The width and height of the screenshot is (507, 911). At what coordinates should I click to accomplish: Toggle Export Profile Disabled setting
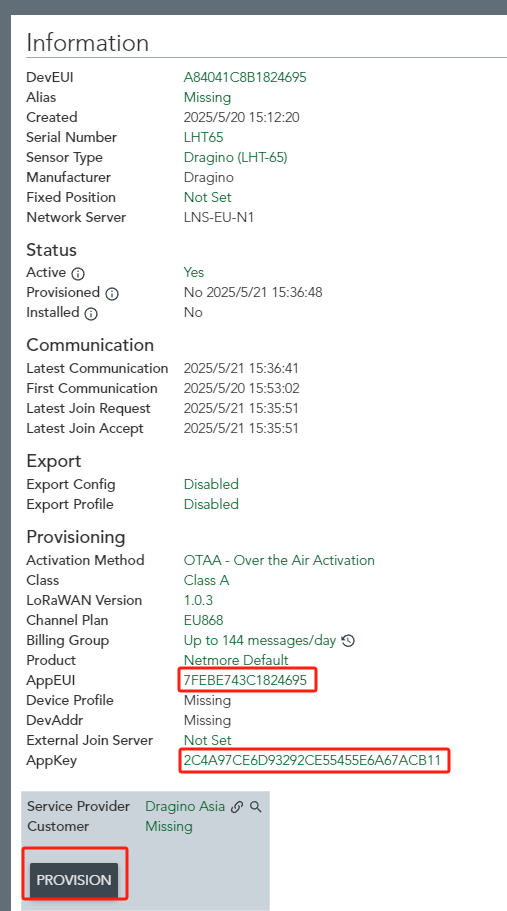[x=211, y=504]
